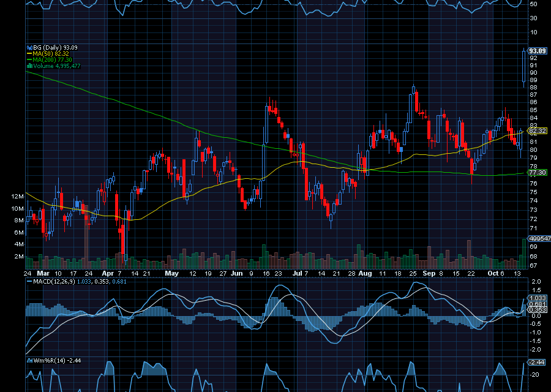The image size is (551, 392).
Task: Click the tall blue candlestick at 93
Action: pyautogui.click(x=523, y=66)
